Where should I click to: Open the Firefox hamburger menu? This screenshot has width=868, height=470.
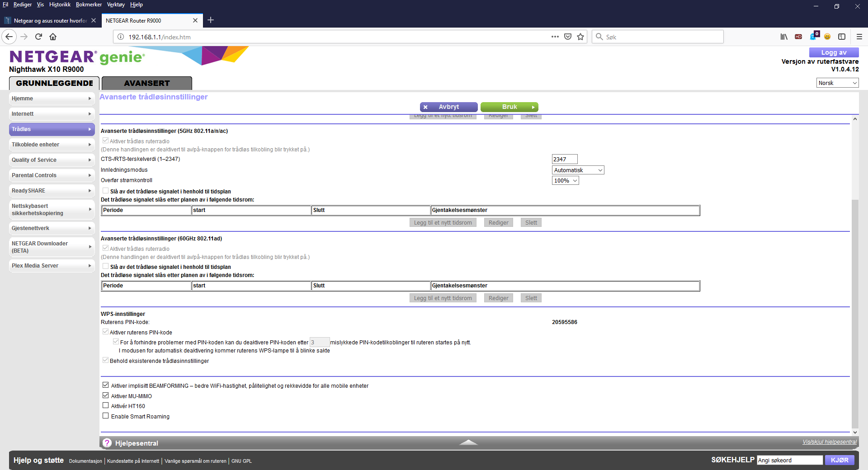coord(859,37)
